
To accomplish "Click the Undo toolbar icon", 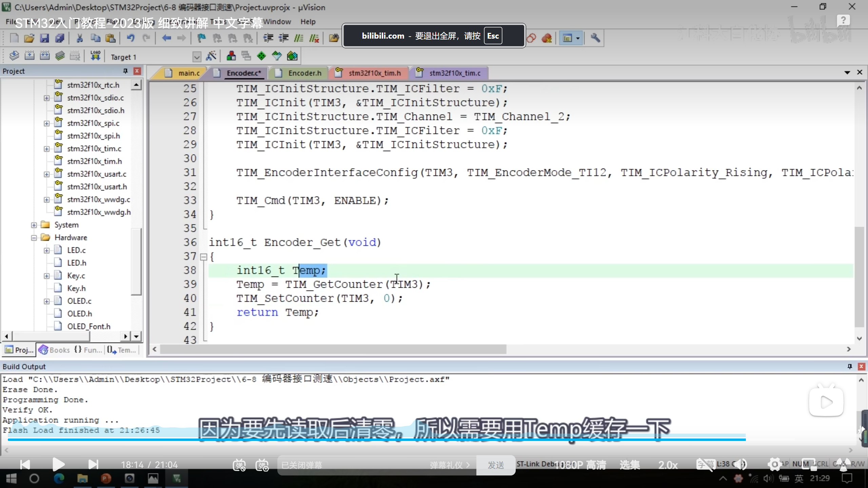I will coord(131,38).
